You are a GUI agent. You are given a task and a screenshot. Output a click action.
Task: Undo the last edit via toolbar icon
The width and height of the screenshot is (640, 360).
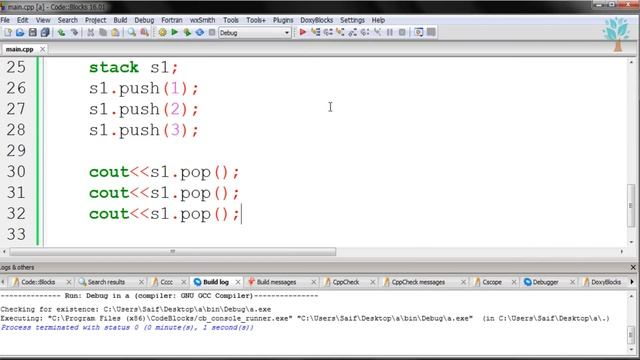61,33
